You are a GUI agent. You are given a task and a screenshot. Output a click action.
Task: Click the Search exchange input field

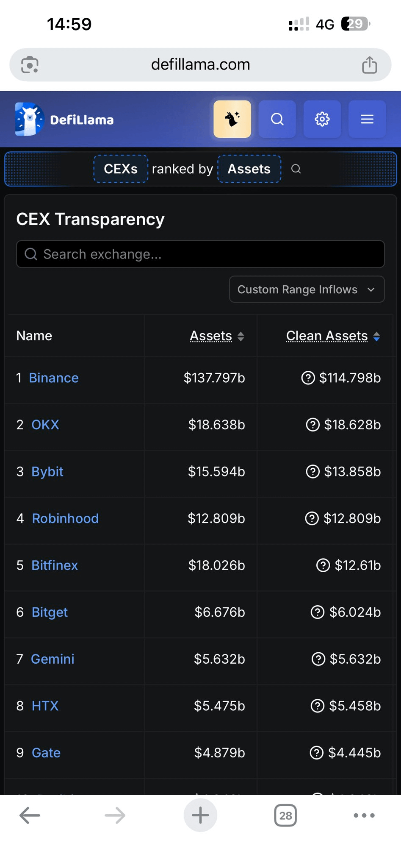tap(200, 254)
